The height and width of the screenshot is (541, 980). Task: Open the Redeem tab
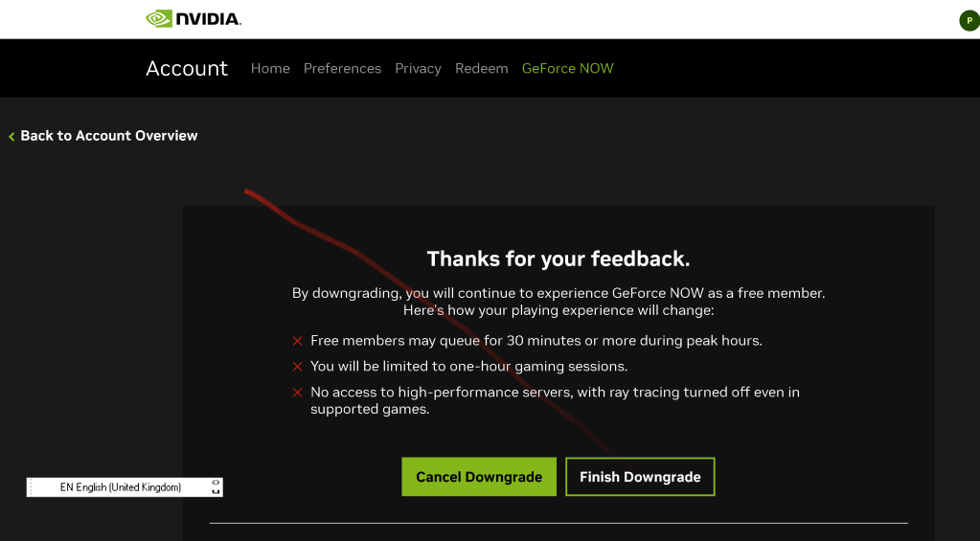coord(481,69)
